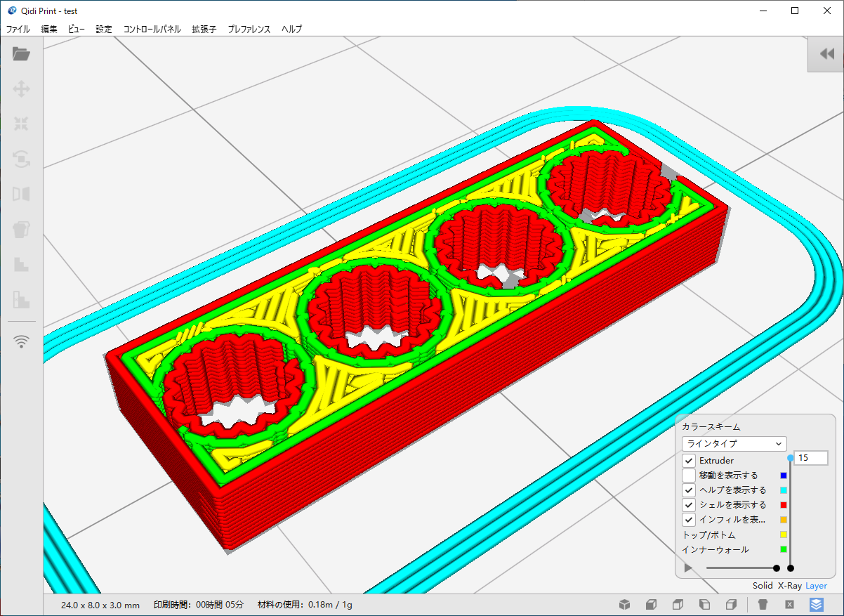Expand the side panel with double-arrow button
The width and height of the screenshot is (844, 616).
(x=826, y=55)
